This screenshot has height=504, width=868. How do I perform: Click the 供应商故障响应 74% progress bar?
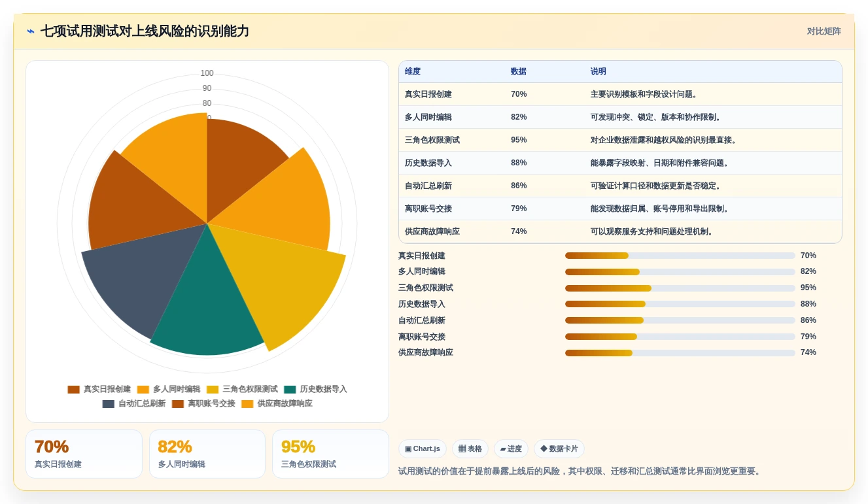click(680, 353)
